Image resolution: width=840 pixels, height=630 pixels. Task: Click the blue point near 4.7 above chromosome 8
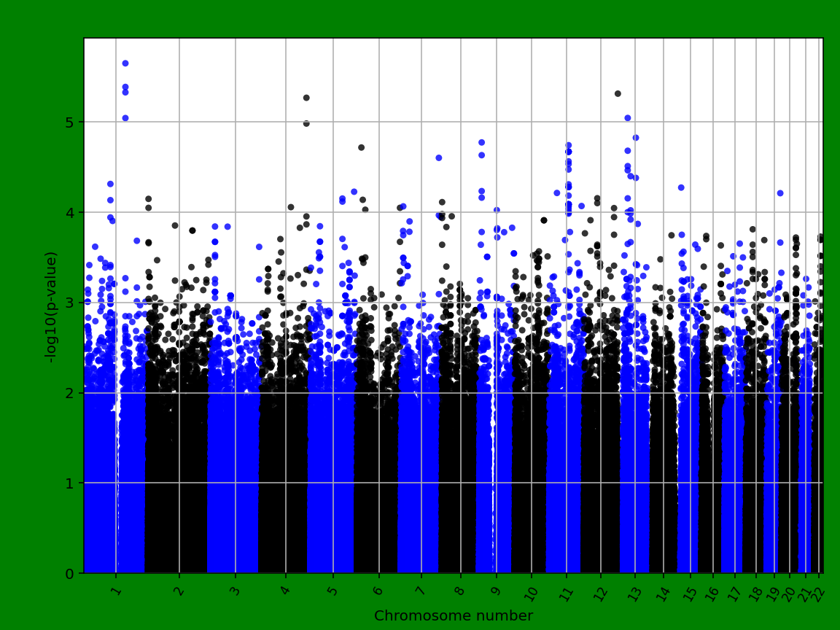[481, 144]
